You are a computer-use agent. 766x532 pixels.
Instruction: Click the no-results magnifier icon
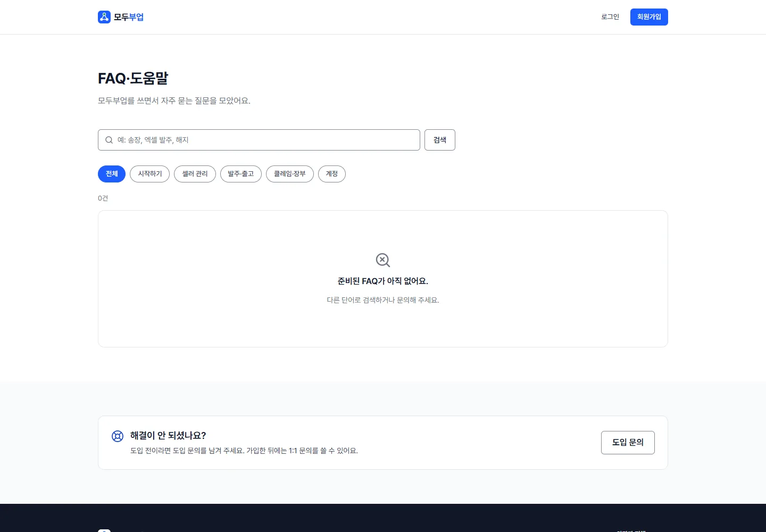pyautogui.click(x=383, y=260)
